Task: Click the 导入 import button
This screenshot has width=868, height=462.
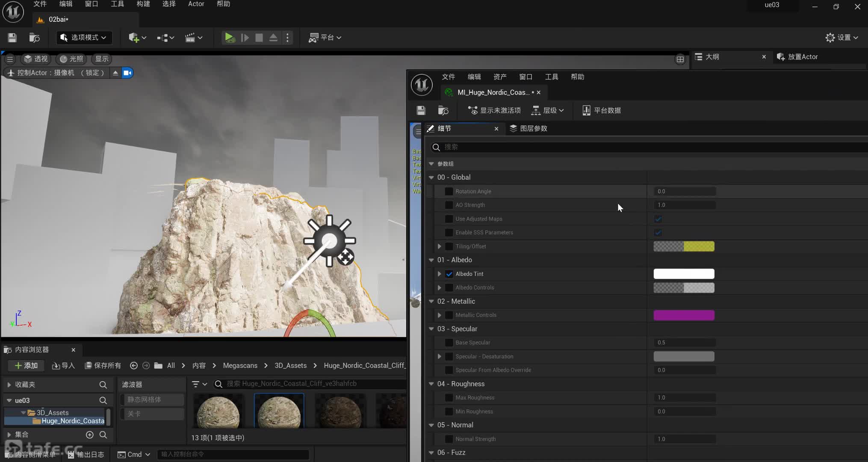Action: (x=63, y=365)
